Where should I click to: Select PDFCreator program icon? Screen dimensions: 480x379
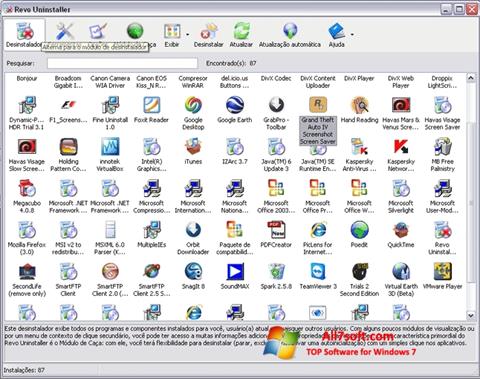[276, 235]
